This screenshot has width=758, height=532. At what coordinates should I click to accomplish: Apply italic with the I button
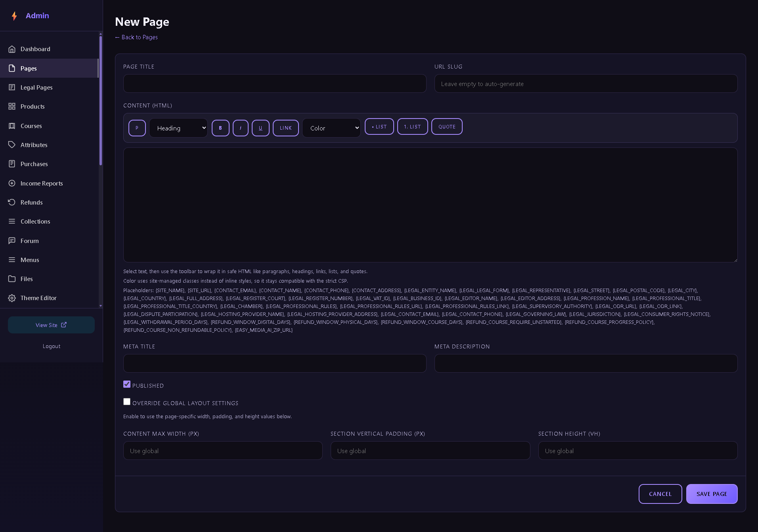click(x=241, y=128)
